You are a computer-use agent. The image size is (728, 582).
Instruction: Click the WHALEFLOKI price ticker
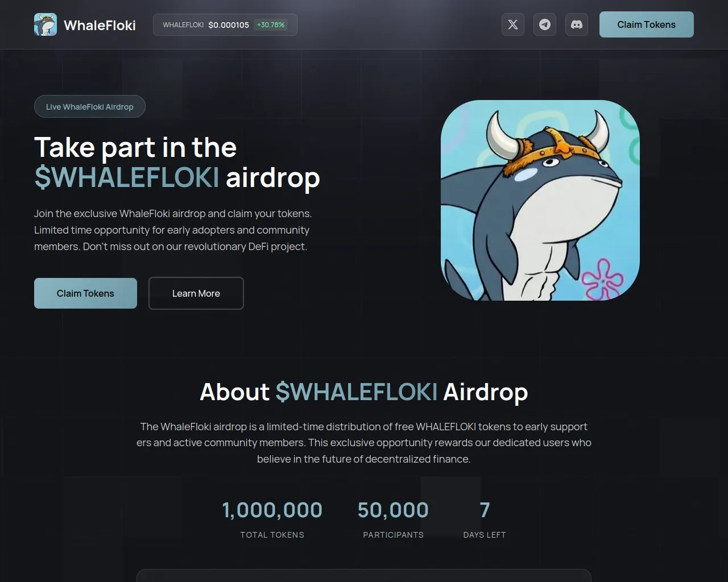tap(225, 25)
